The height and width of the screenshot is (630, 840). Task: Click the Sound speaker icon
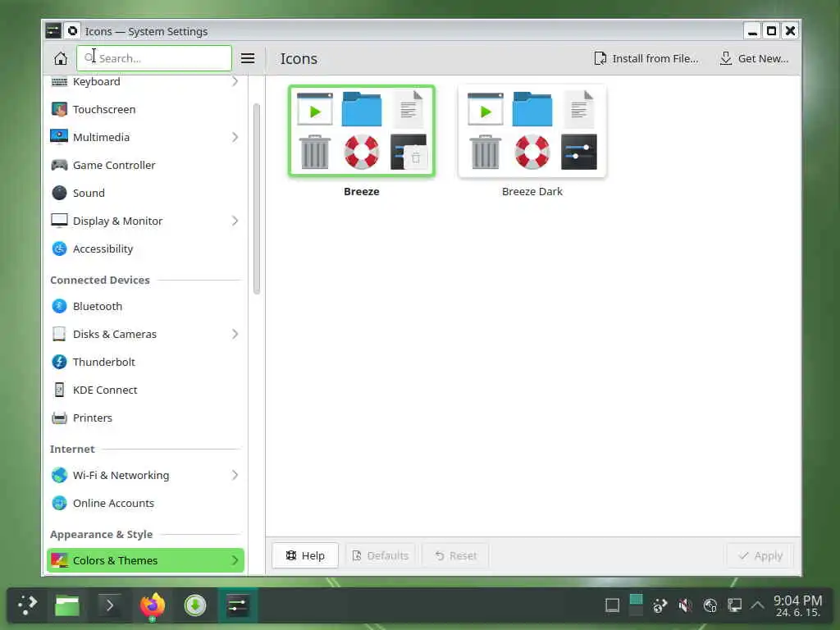pyautogui.click(x=59, y=193)
